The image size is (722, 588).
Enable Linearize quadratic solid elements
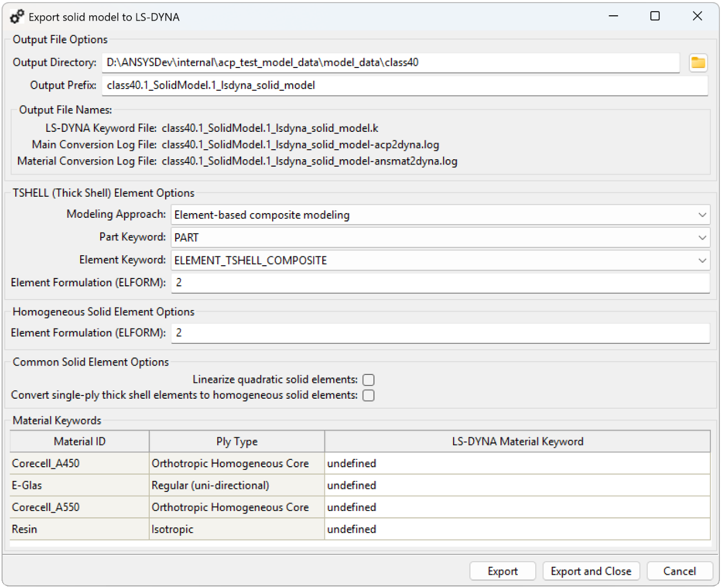pyautogui.click(x=369, y=379)
